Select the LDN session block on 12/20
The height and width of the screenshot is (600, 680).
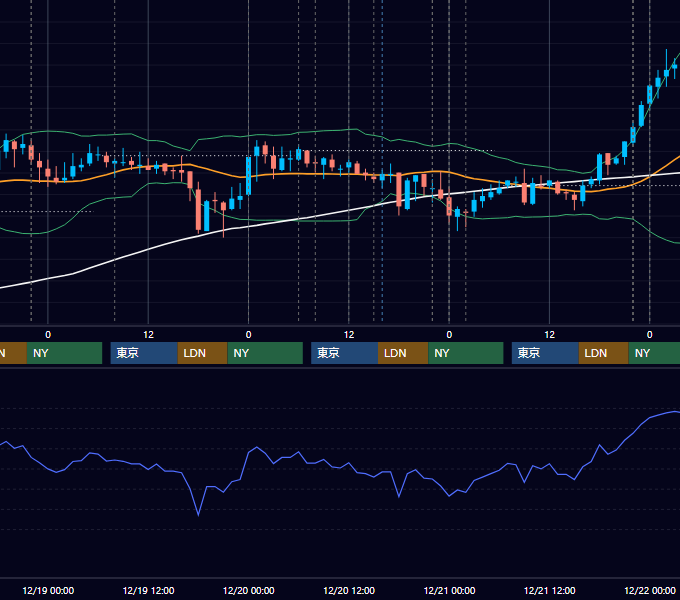(403, 353)
